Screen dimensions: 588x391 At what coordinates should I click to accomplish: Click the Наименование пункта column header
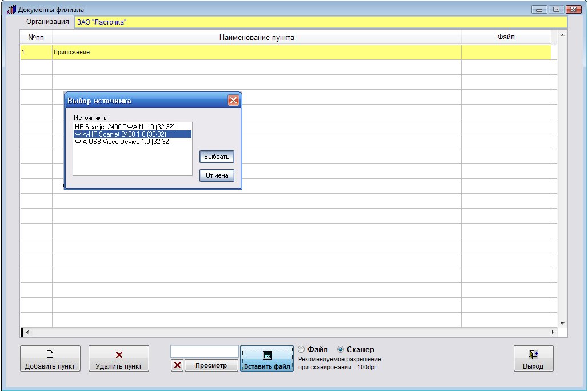[x=257, y=38]
